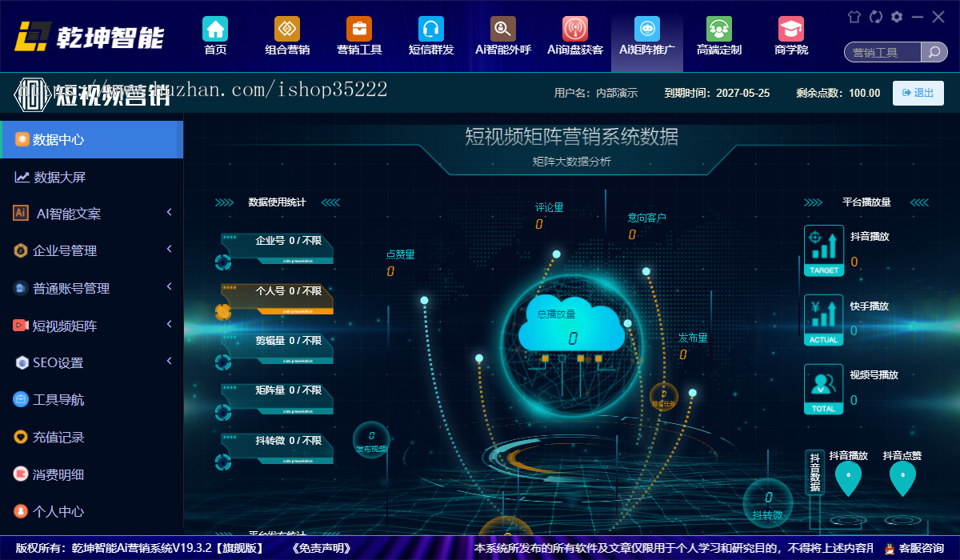
Task: Open Ai智能外呼 module
Action: 503,36
